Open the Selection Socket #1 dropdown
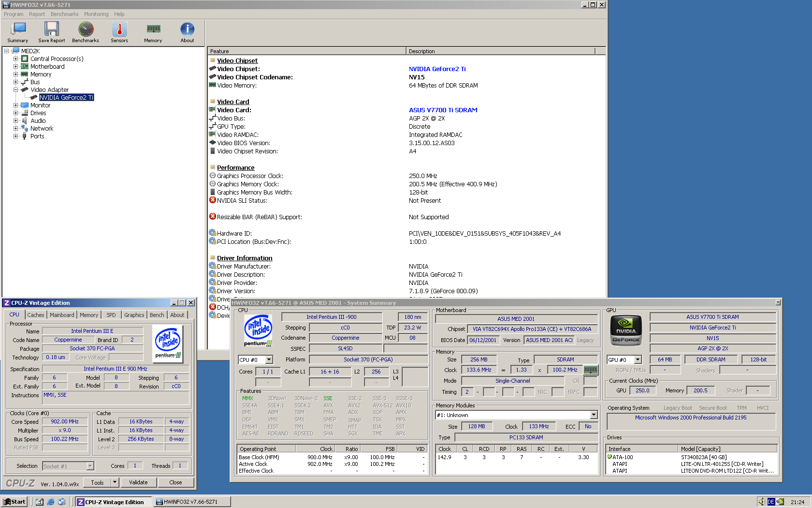This screenshot has height=508, width=812. (x=90, y=466)
